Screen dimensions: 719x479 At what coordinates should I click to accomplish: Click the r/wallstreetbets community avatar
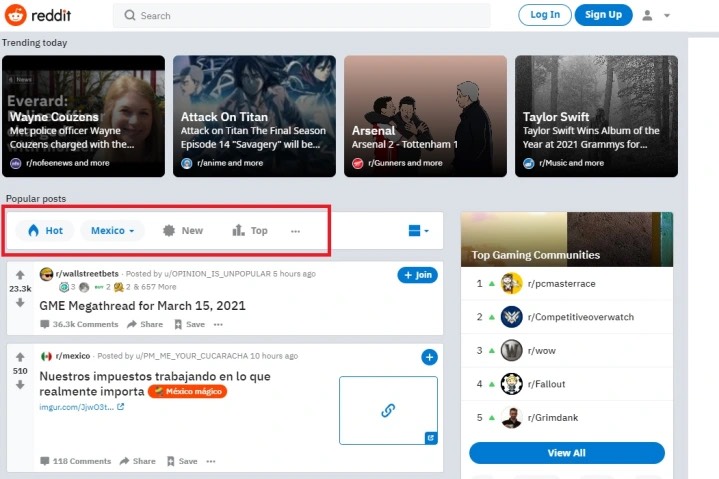46,274
